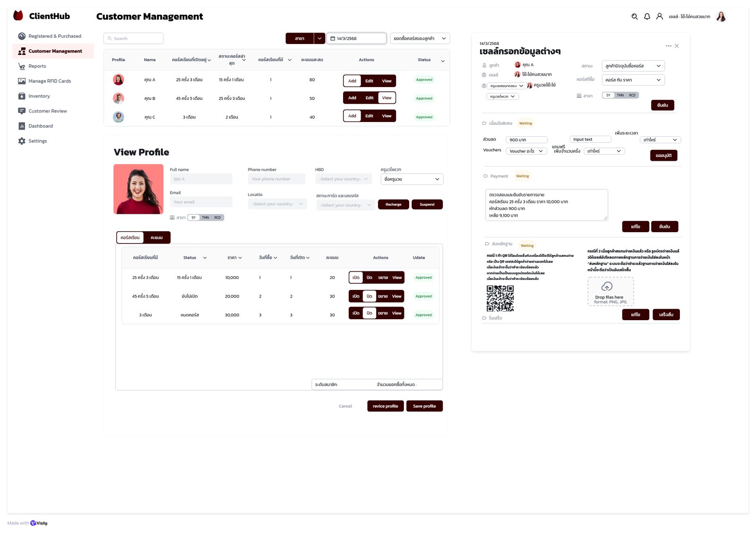
Task: Click the avatar of customer คุณ C
Action: click(x=119, y=117)
